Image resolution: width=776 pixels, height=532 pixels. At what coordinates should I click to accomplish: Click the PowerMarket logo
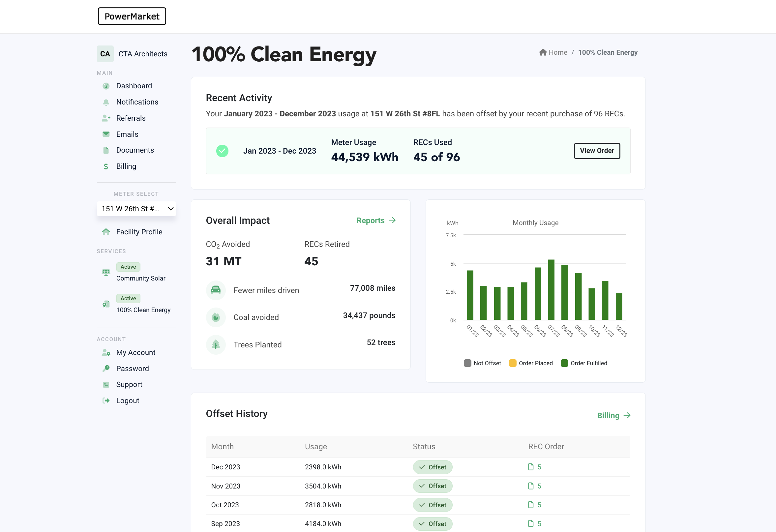point(132,16)
